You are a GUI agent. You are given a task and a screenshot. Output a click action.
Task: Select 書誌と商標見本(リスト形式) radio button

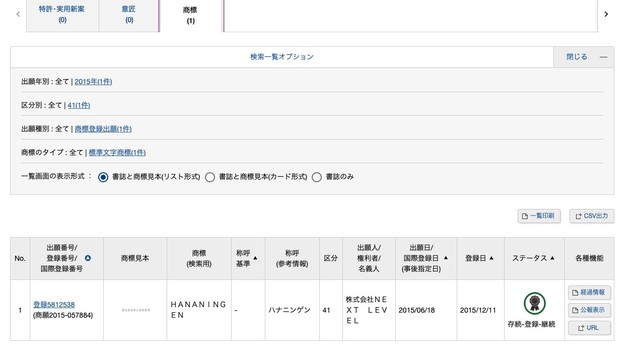tap(103, 177)
